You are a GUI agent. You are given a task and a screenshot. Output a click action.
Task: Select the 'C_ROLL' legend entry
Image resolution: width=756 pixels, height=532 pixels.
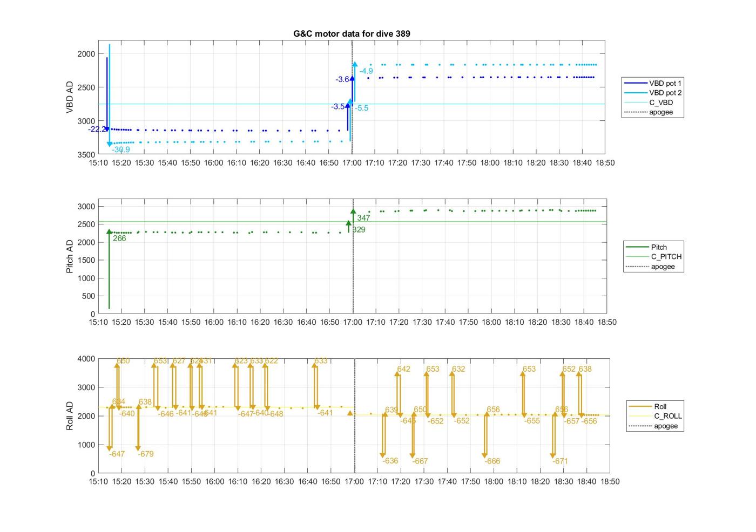point(655,416)
